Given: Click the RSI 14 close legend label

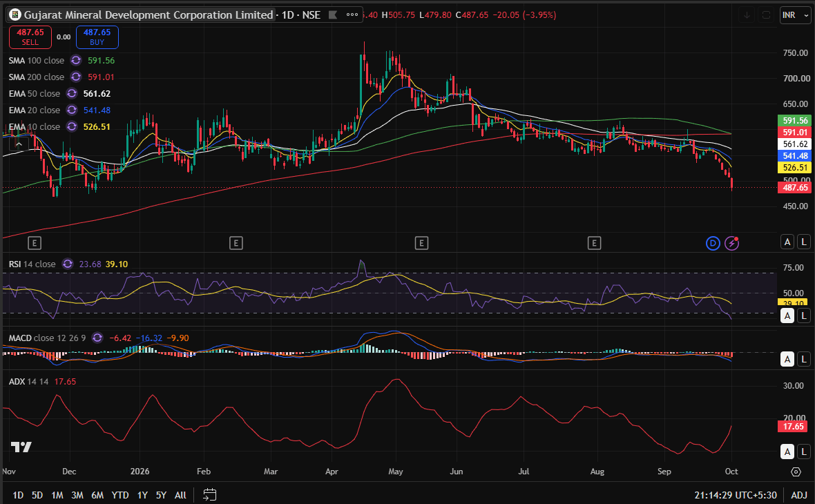Looking at the screenshot, I should 32,264.
